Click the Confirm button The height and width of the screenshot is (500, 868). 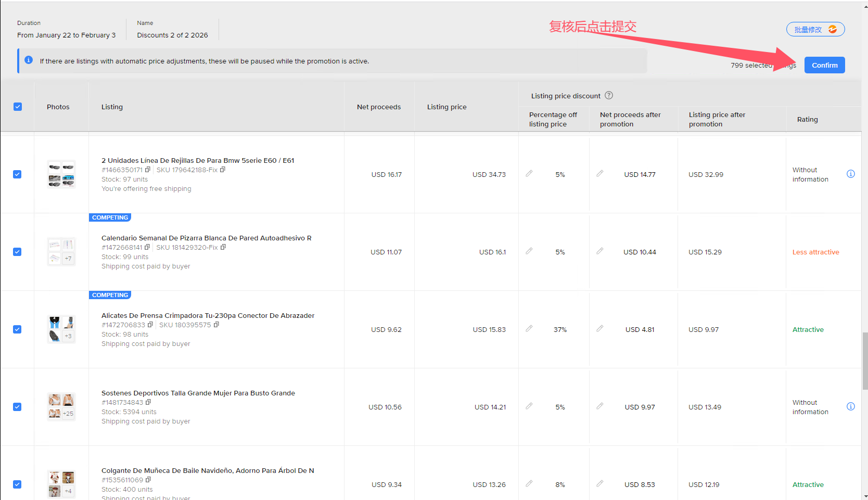[824, 65]
